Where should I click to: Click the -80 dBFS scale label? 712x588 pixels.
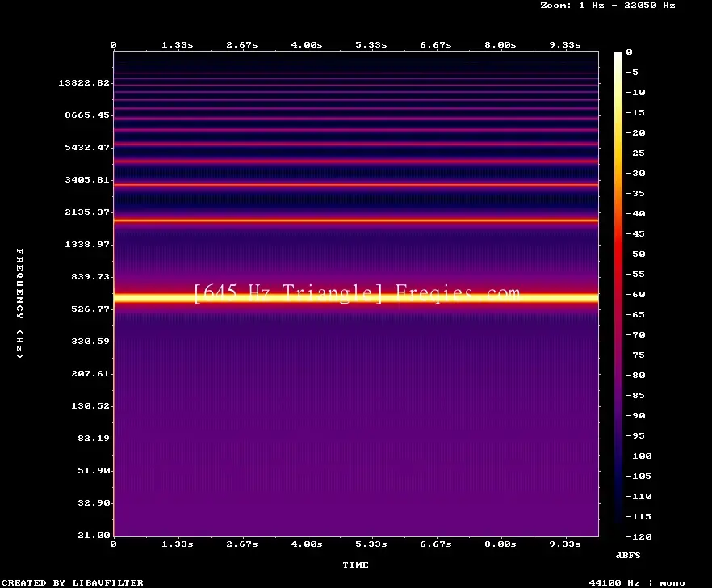[x=635, y=375]
